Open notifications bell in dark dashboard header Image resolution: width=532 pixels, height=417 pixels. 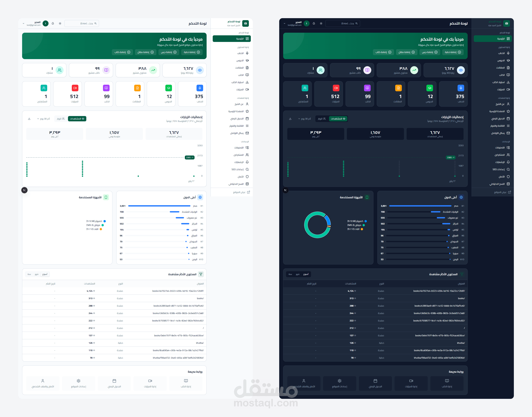pos(314,23)
